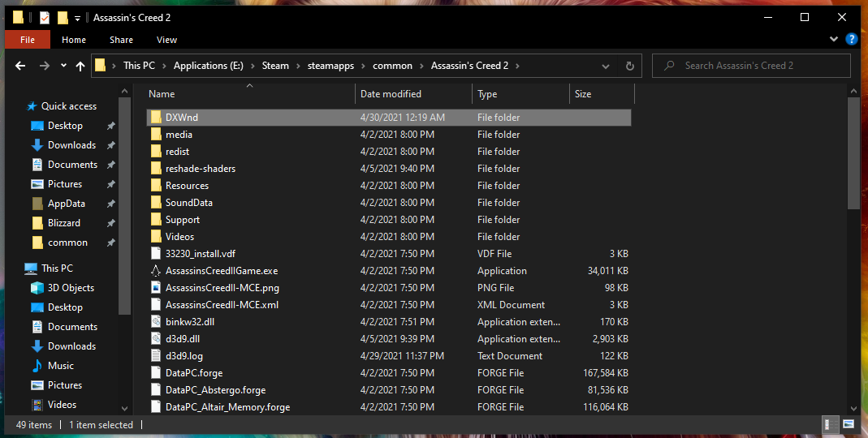This screenshot has width=868, height=438.
Task: Open the address bar history dropdown
Action: click(606, 66)
